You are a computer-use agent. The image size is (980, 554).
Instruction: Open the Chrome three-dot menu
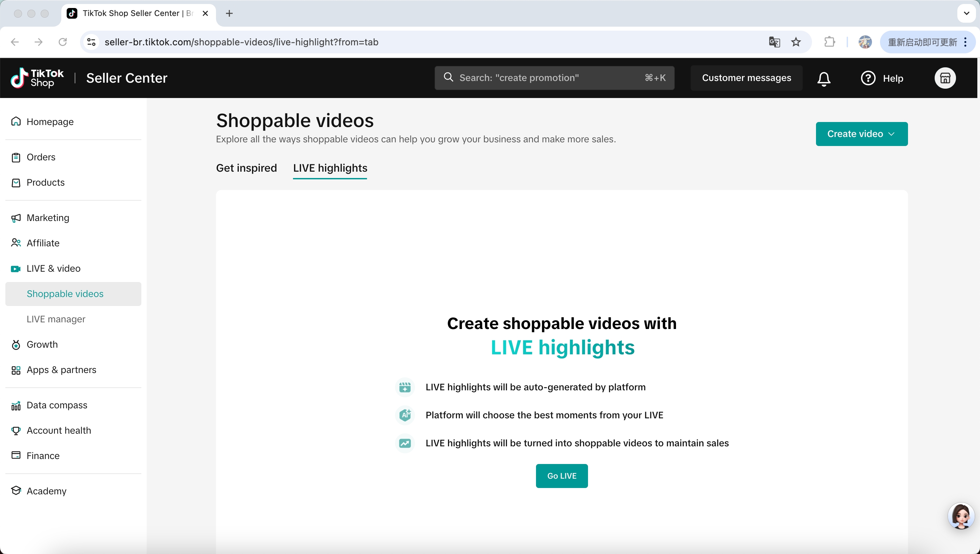coord(966,42)
